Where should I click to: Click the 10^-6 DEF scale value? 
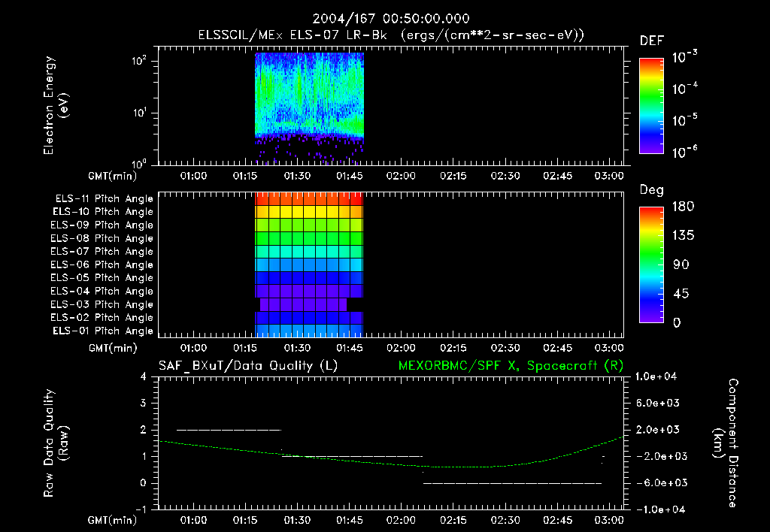(684, 152)
